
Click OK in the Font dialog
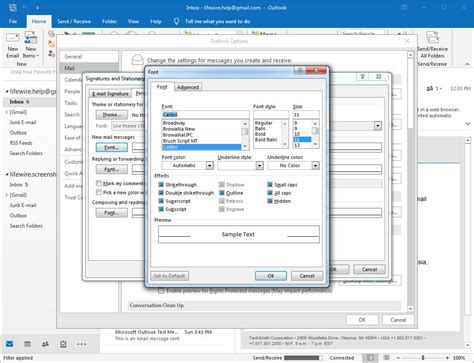pyautogui.click(x=271, y=276)
